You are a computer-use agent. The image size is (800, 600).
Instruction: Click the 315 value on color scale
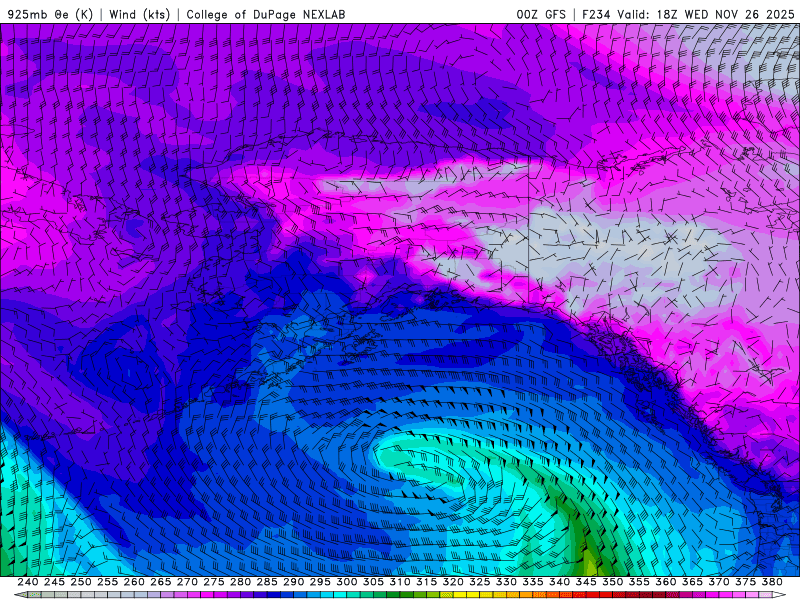pos(426,582)
